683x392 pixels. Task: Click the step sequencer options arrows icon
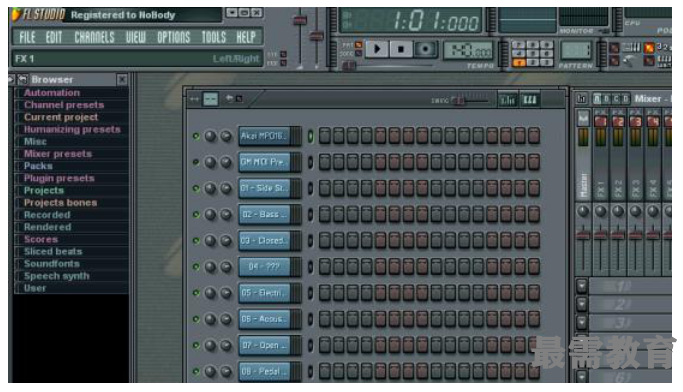[194, 99]
